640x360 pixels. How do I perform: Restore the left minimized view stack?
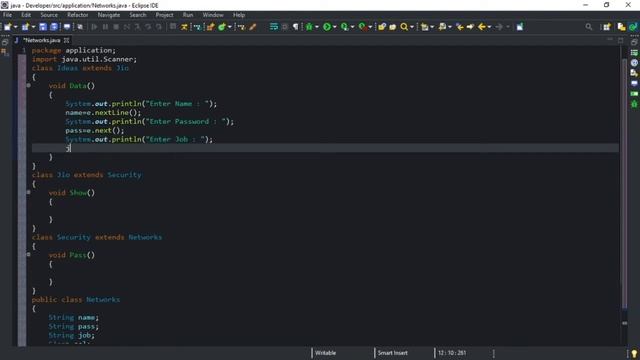(x=5, y=42)
